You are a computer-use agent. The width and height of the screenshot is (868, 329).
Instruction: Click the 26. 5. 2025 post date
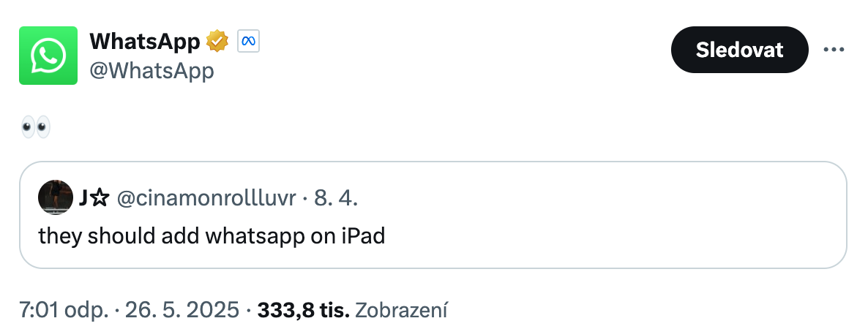point(182,310)
